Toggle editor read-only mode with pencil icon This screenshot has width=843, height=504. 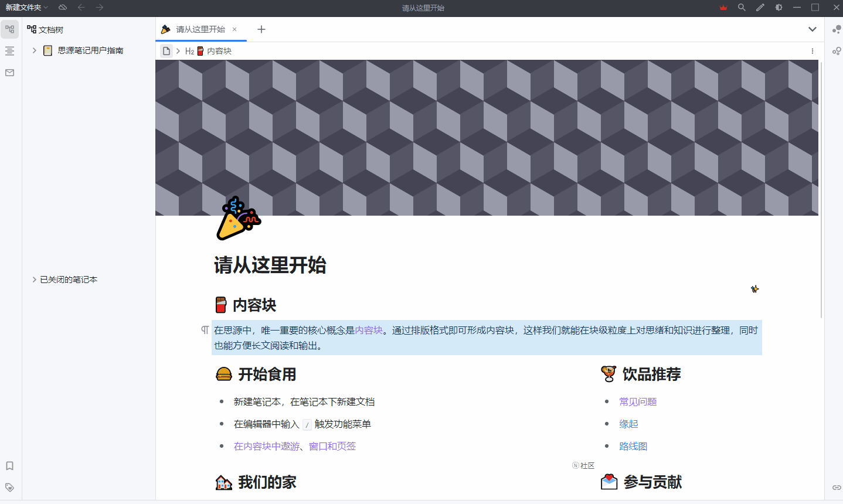tap(759, 8)
